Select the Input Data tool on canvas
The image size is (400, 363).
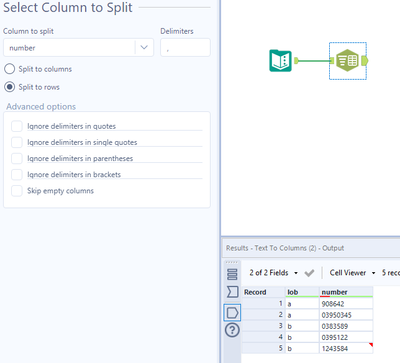pyautogui.click(x=280, y=61)
